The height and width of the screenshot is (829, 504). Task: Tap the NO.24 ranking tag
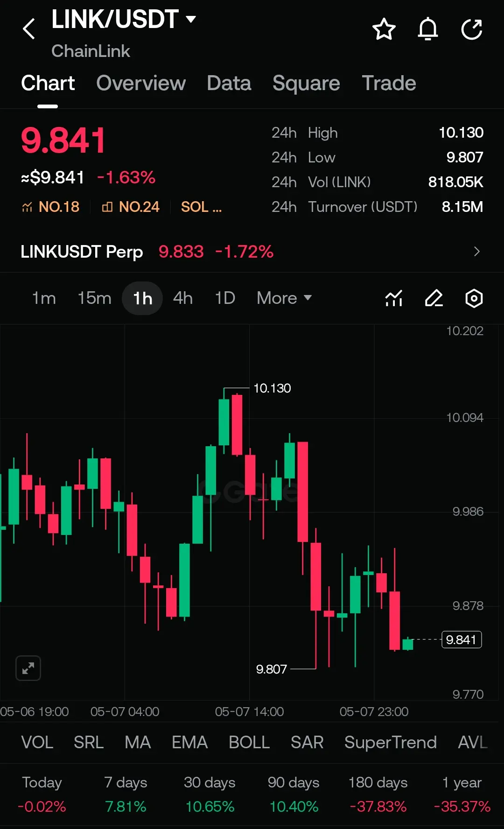131,207
